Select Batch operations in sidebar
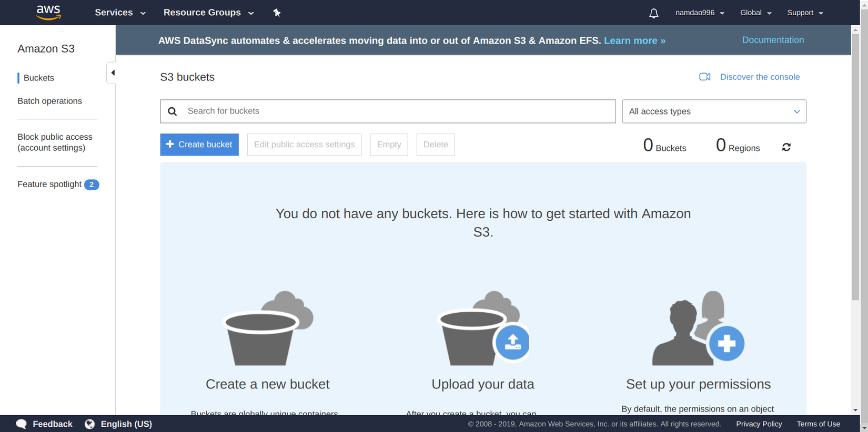 coord(49,101)
